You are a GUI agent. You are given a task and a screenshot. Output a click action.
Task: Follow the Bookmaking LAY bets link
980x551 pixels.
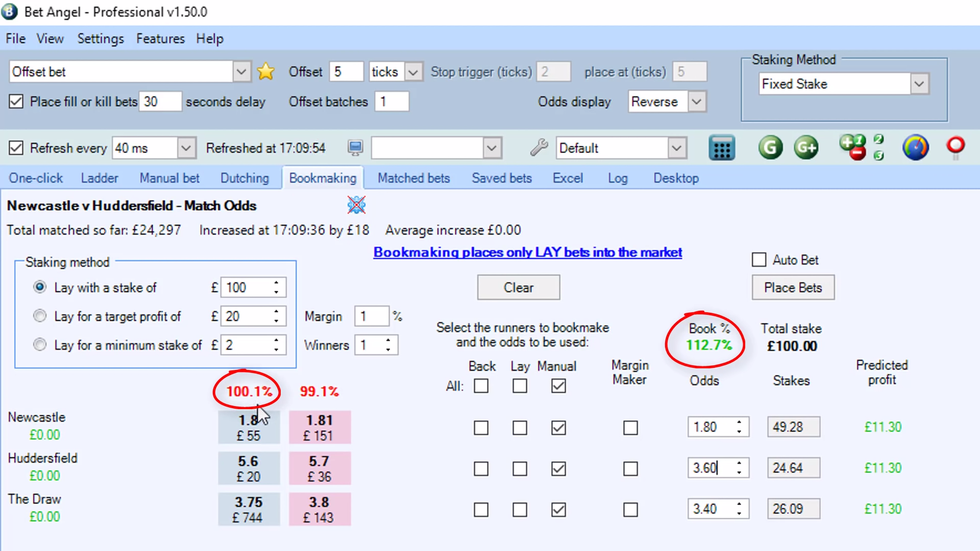point(527,252)
